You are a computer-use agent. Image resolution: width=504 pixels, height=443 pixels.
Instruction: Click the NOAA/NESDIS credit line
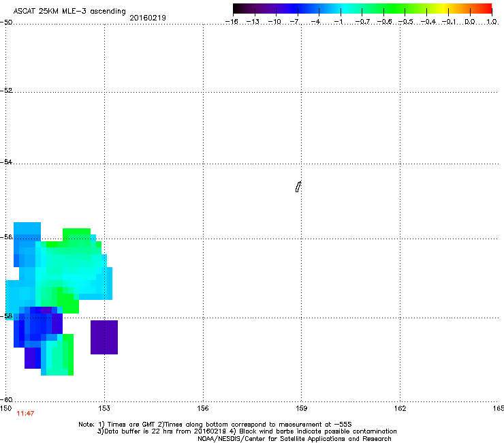[294, 439]
